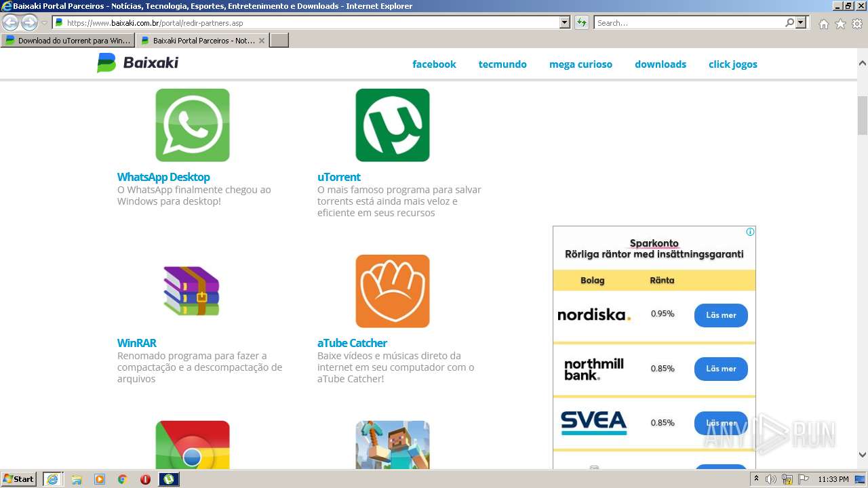Open the uTorrent title link
The width and height of the screenshot is (868, 488).
pyautogui.click(x=338, y=177)
